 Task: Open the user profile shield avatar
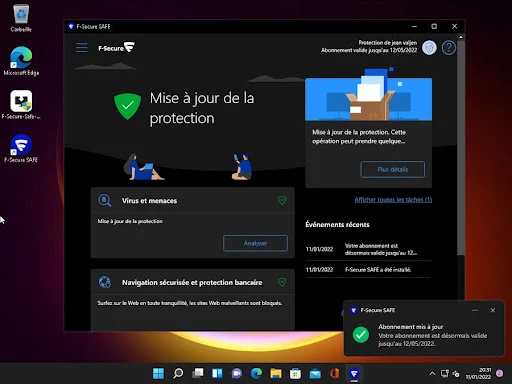pos(429,48)
